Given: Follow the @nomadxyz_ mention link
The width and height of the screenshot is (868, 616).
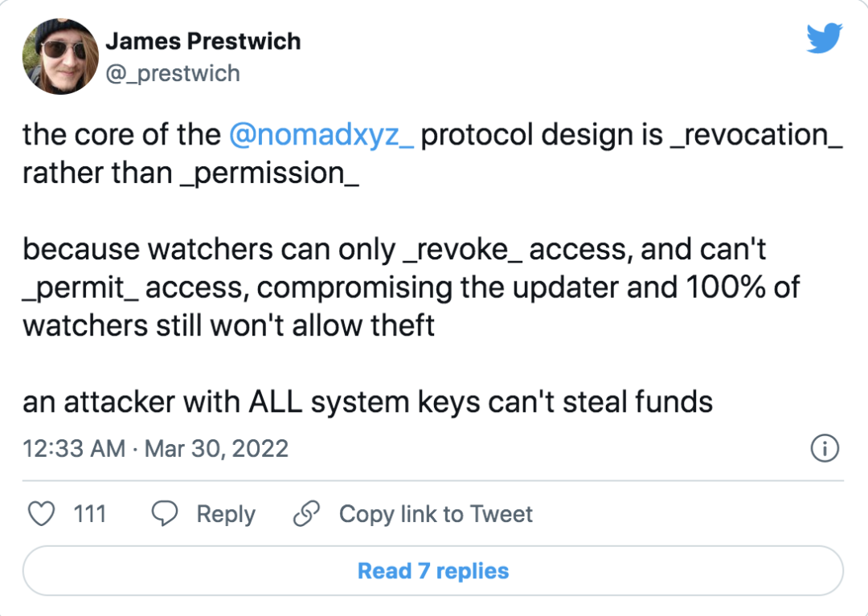Looking at the screenshot, I should 321,136.
